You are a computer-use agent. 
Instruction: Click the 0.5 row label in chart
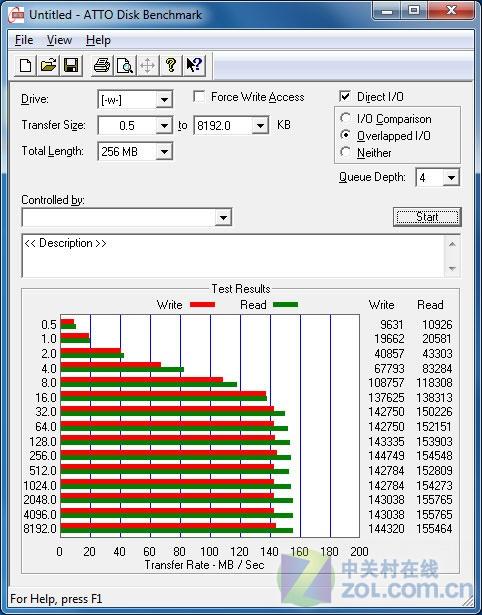coord(49,325)
